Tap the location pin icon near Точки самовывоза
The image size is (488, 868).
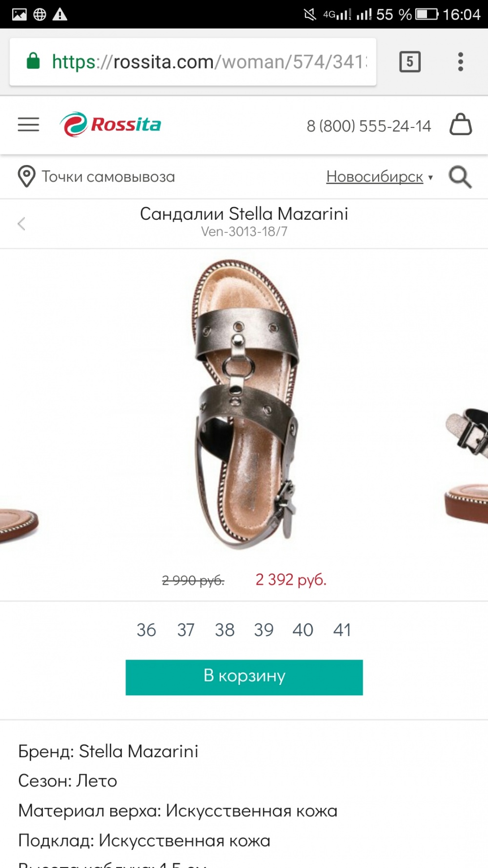click(24, 176)
